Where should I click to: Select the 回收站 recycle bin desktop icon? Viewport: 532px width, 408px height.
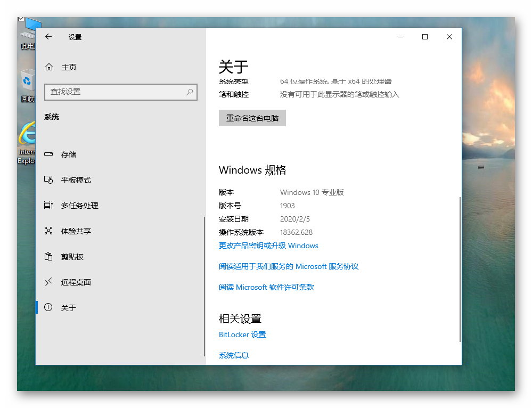[28, 86]
